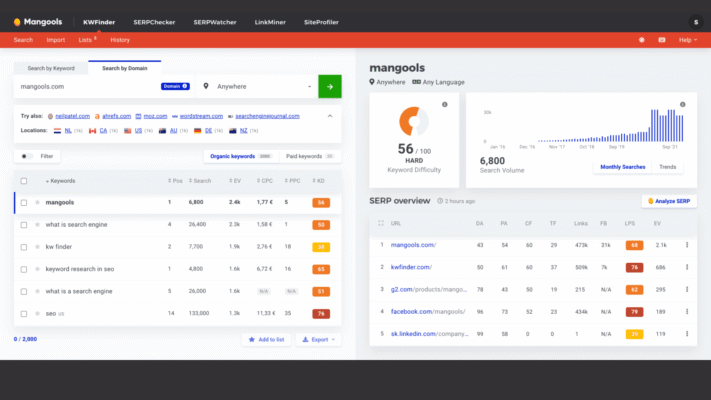Open SERPWatcher in top navigation

click(215, 22)
